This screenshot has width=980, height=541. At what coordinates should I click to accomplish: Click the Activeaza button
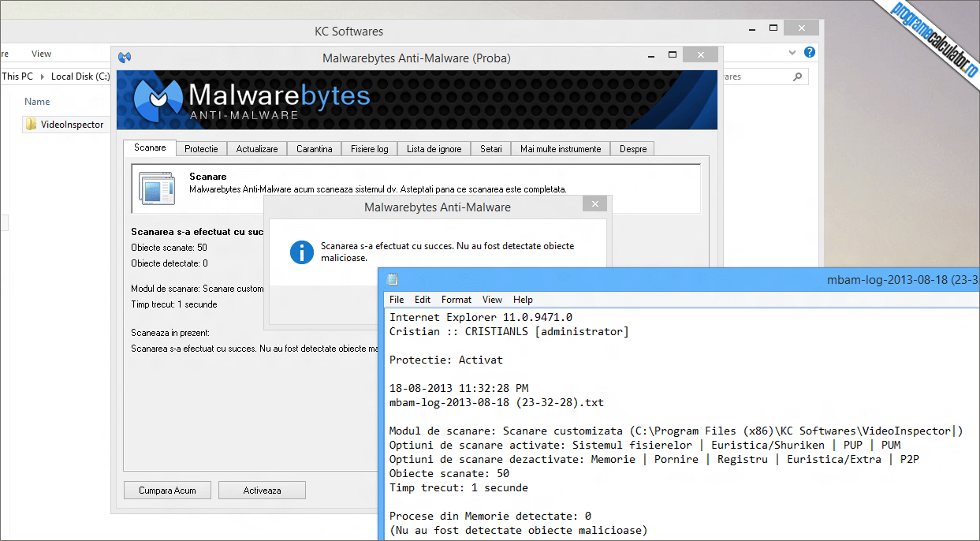(262, 490)
